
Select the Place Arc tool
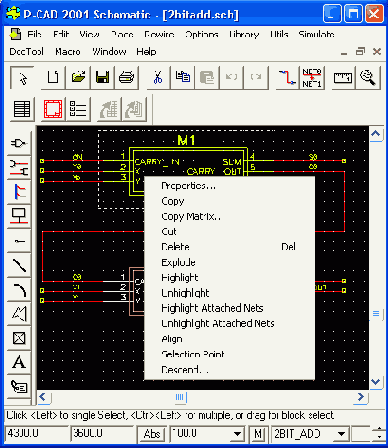point(19,289)
